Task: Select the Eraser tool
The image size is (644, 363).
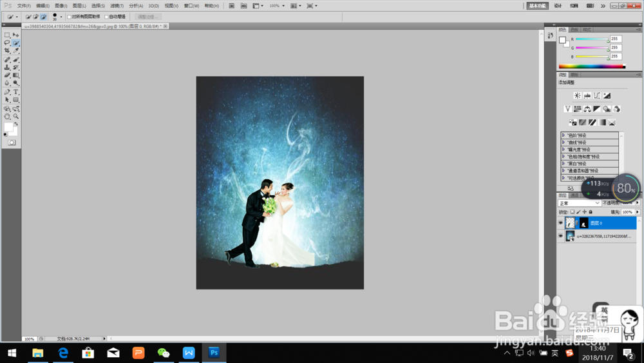Action: click(x=7, y=75)
